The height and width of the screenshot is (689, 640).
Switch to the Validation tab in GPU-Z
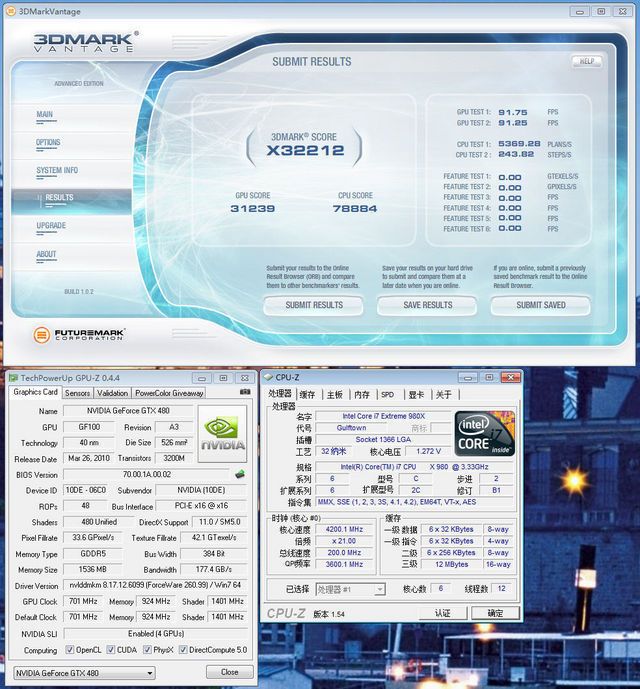[x=112, y=393]
